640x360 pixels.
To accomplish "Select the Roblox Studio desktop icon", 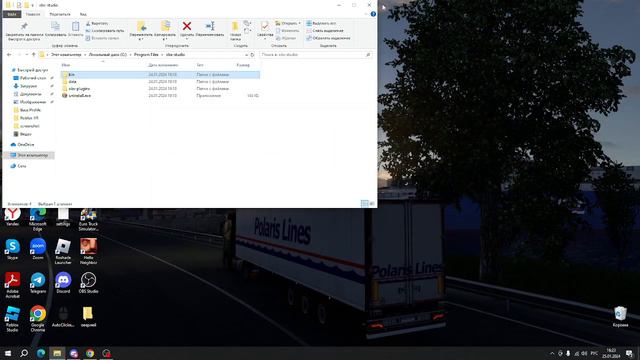I will [x=12, y=319].
